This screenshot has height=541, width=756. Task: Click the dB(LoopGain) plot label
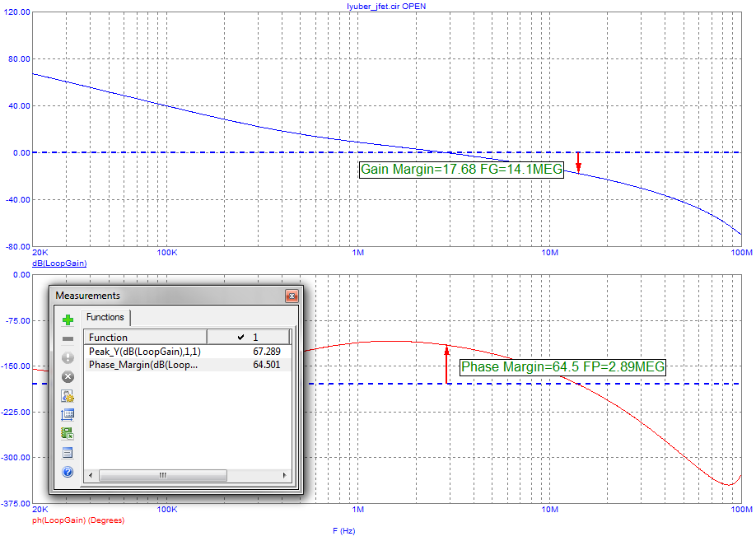[59, 264]
